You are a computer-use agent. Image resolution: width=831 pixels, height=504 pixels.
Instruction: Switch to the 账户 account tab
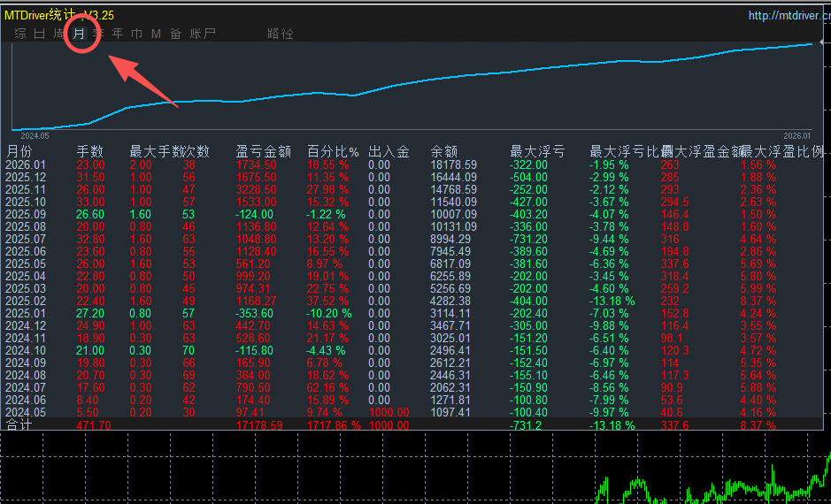point(203,34)
